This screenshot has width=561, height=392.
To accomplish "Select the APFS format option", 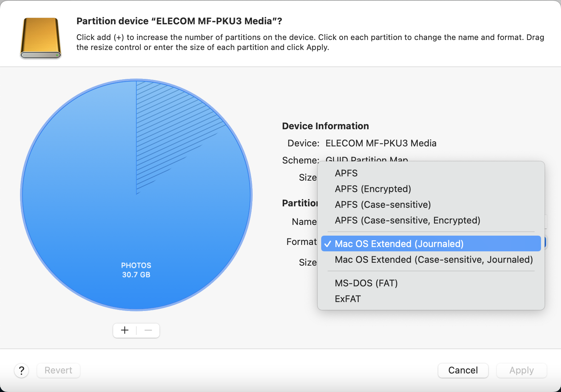I will (346, 173).
